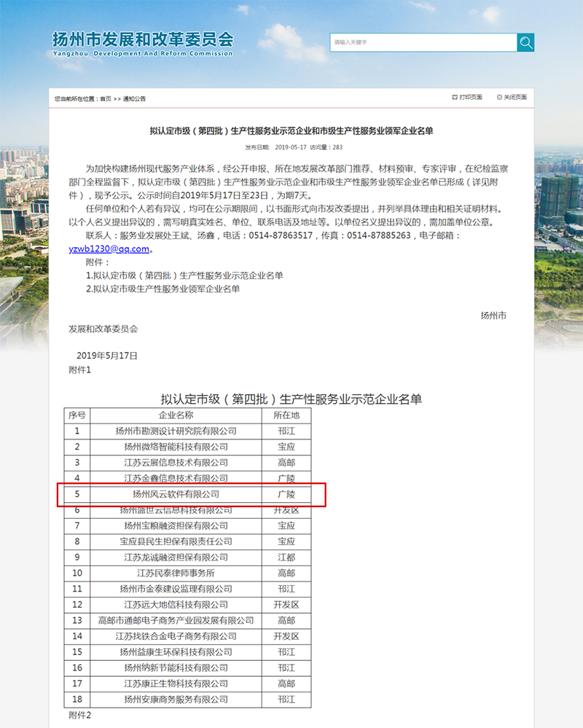Click attachment line 1 示范企业名单

pyautogui.click(x=184, y=275)
